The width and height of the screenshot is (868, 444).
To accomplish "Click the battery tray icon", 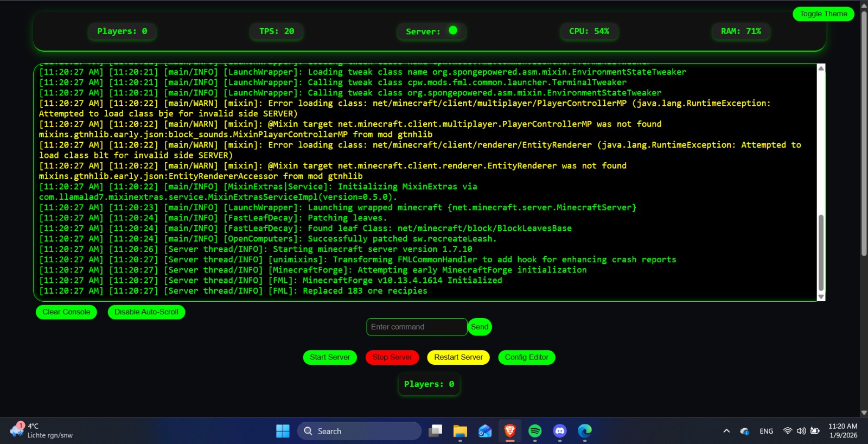I will point(815,431).
